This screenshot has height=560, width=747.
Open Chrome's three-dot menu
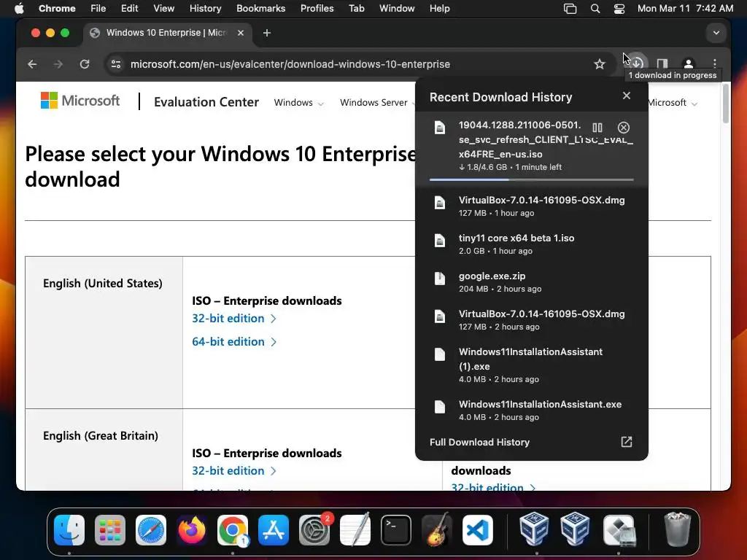click(x=715, y=64)
